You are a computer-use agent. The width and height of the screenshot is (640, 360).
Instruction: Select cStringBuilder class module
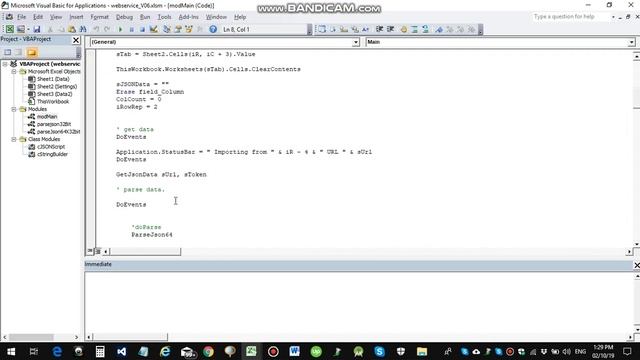52,154
